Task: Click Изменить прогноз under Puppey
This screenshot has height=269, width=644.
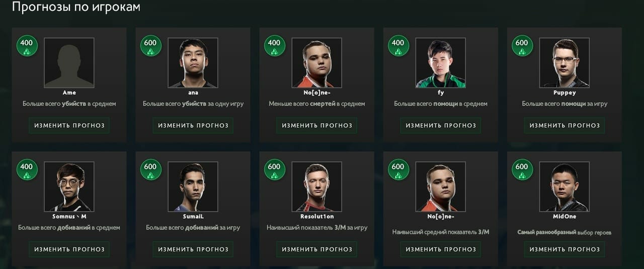Action: coord(565,125)
